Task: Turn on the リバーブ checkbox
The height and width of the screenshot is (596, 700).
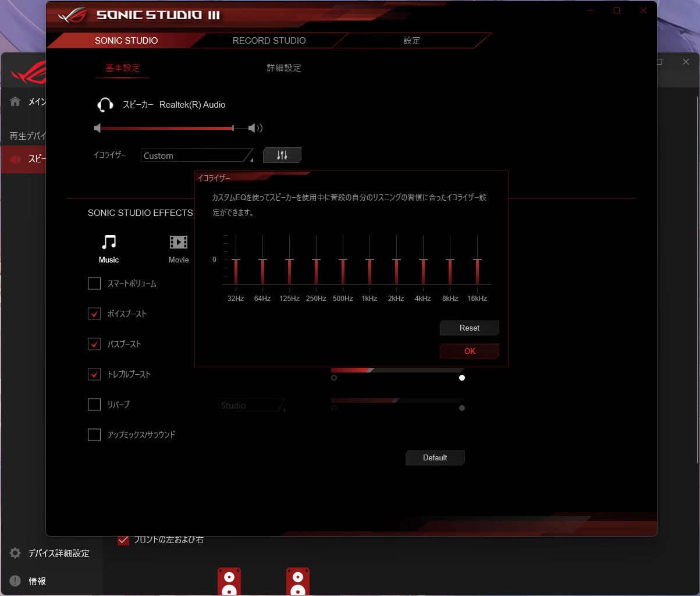Action: [x=94, y=405]
